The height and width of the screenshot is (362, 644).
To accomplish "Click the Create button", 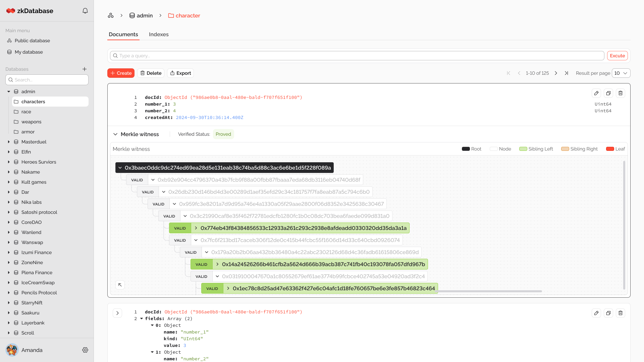I will point(121,73).
